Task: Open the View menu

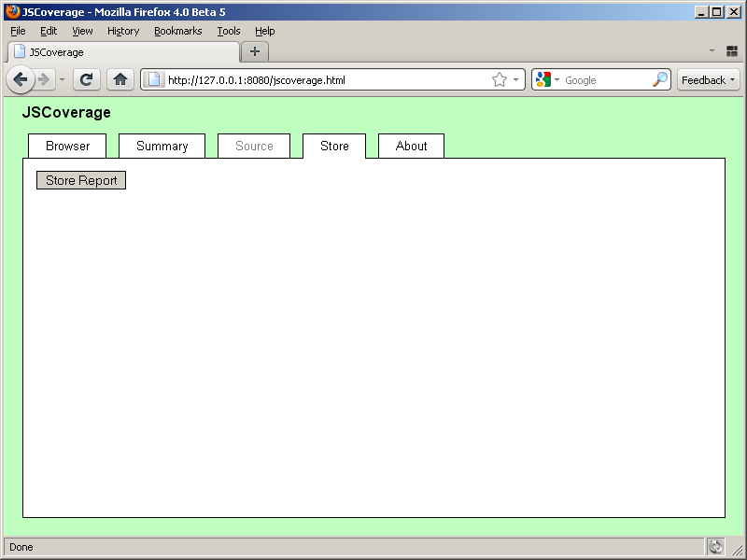Action: click(82, 31)
